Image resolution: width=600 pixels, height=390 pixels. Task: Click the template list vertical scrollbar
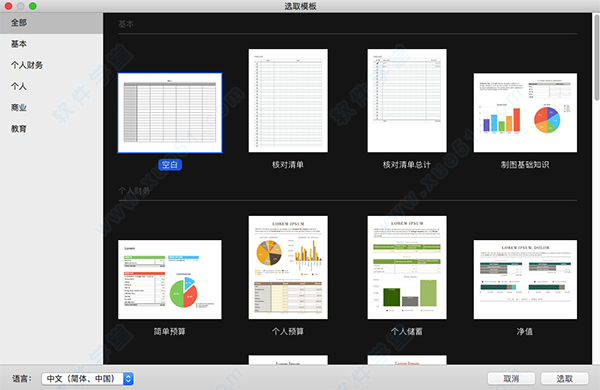pos(596,57)
